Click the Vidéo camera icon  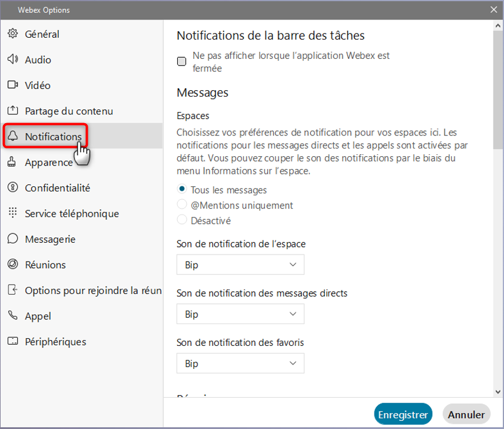(12, 85)
